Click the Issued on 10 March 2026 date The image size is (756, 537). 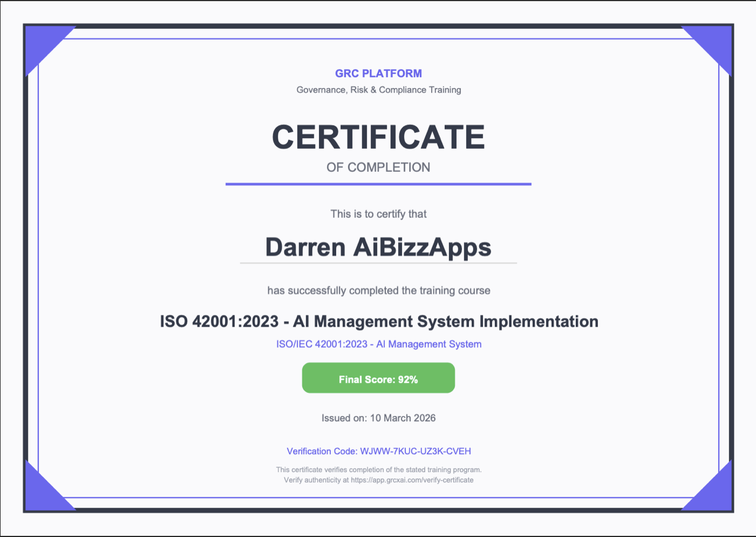378,418
